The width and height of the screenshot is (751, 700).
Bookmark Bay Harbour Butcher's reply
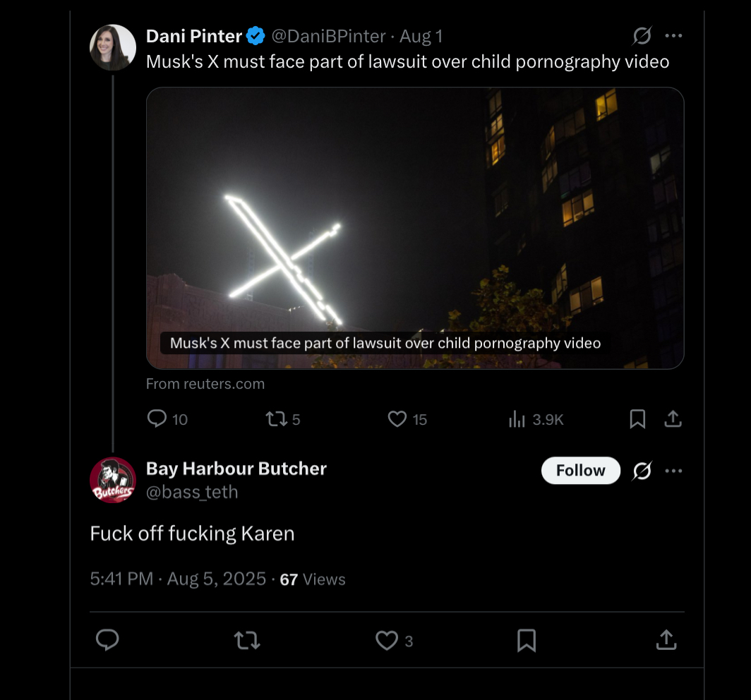pyautogui.click(x=527, y=641)
